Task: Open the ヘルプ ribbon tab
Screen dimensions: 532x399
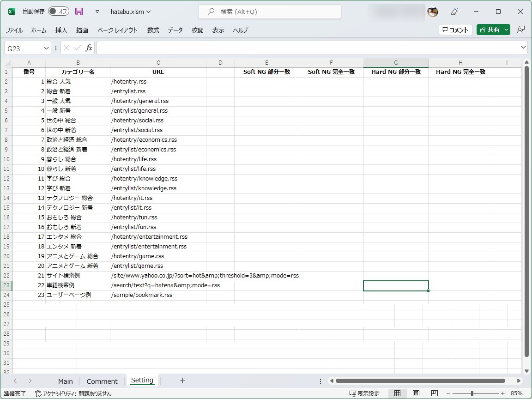Action: 240,30
